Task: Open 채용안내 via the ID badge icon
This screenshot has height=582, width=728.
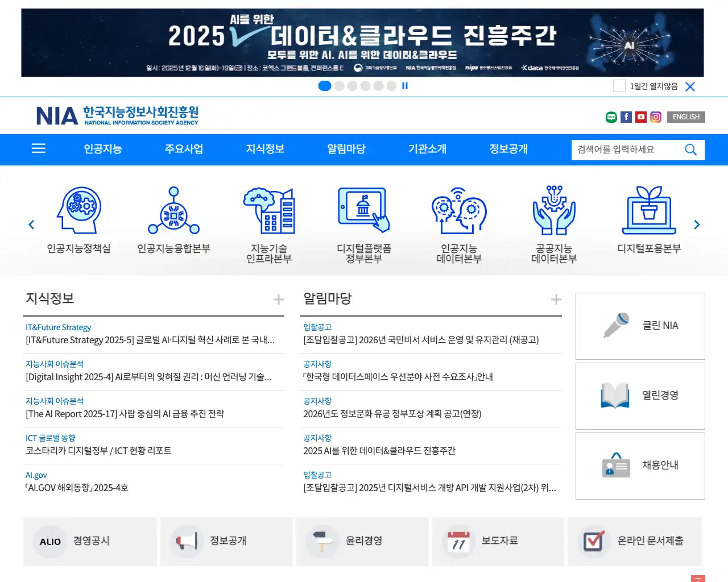Action: (615, 465)
